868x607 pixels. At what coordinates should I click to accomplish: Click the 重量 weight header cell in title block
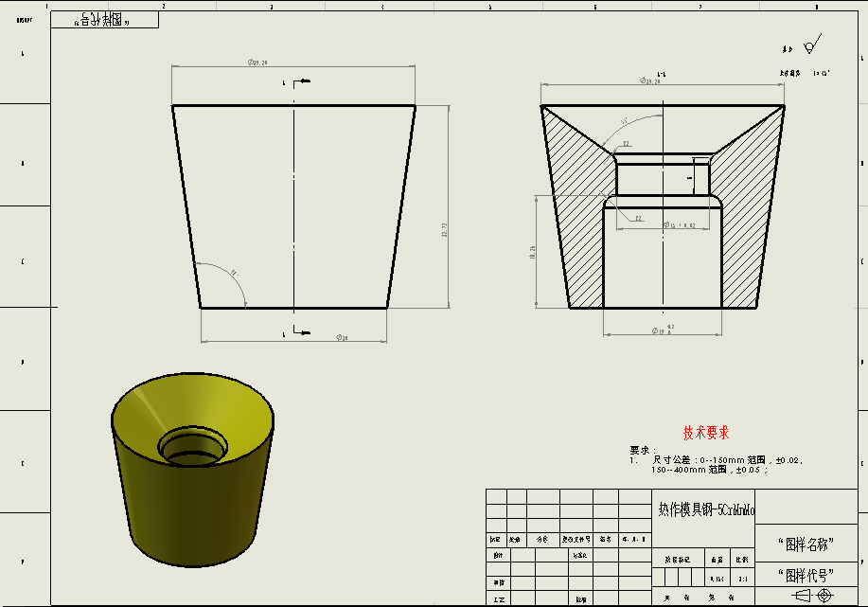pos(717,560)
